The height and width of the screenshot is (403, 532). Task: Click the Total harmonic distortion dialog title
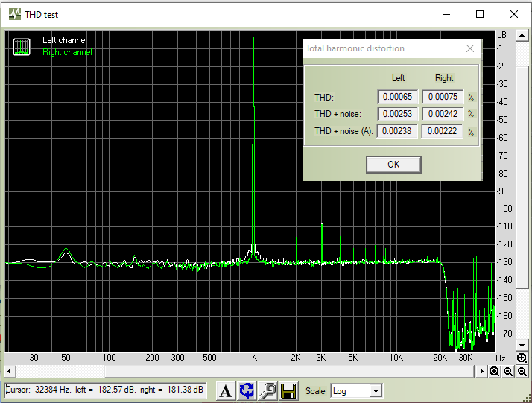pos(355,48)
